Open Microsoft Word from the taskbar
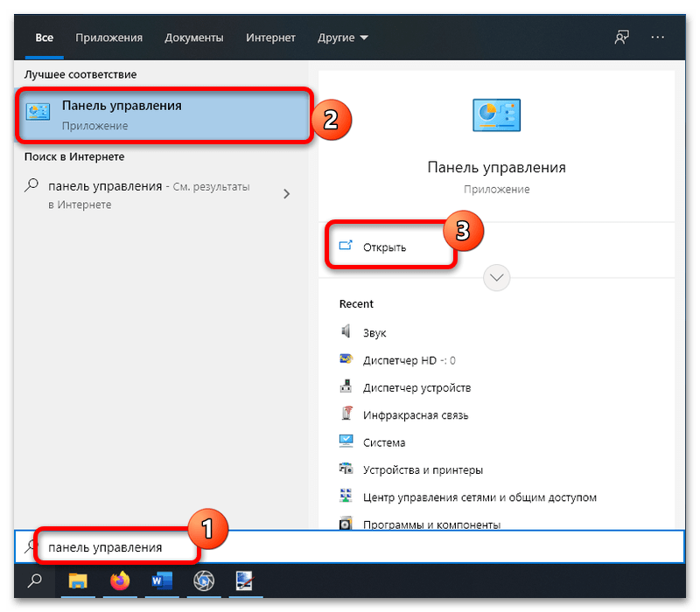 tap(162, 581)
